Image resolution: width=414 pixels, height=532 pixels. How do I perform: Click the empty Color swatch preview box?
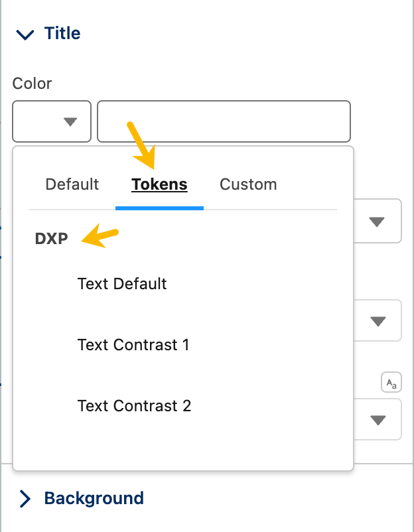52,121
